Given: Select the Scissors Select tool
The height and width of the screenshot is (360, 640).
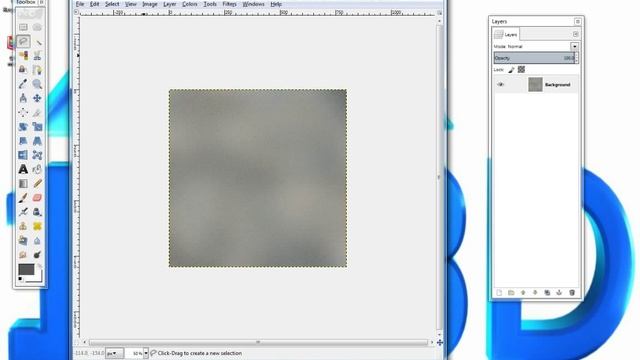Looking at the screenshot, I should pos(37,56).
